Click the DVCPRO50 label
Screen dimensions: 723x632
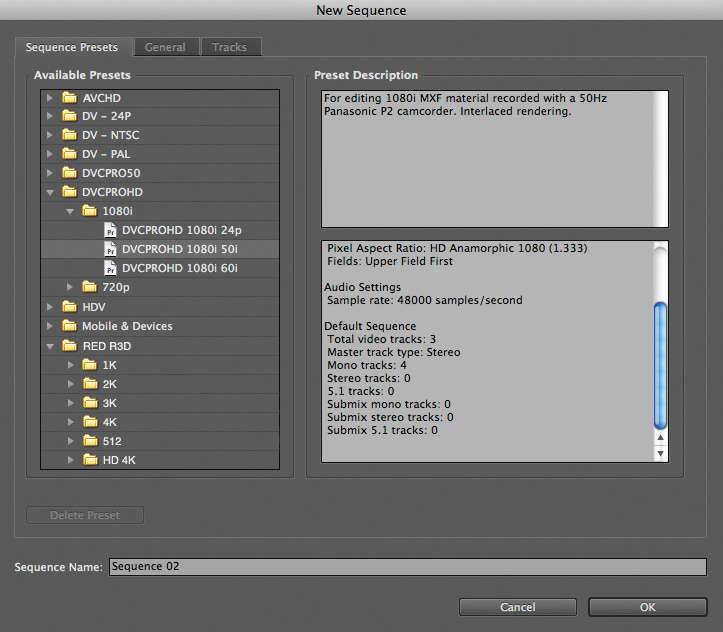tap(111, 173)
